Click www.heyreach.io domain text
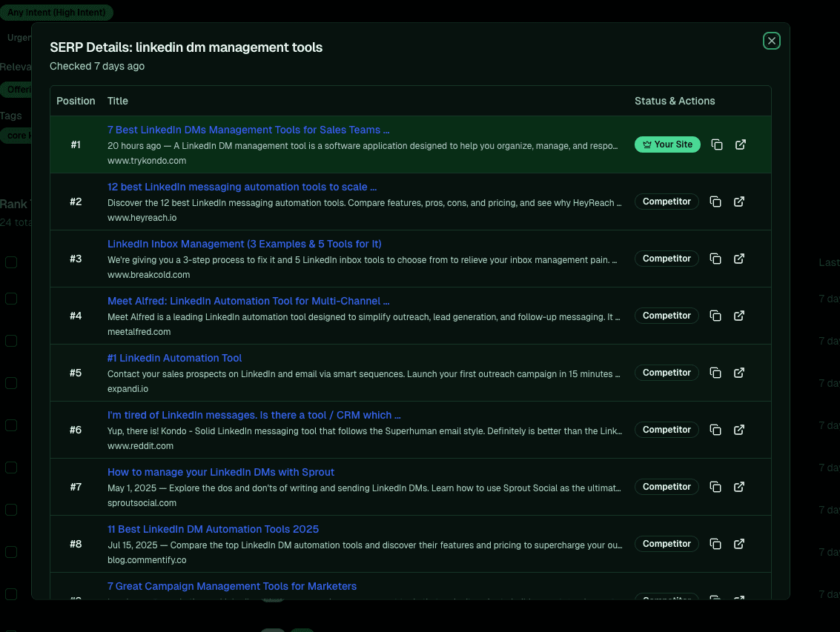Image resolution: width=840 pixels, height=632 pixels. click(x=142, y=217)
